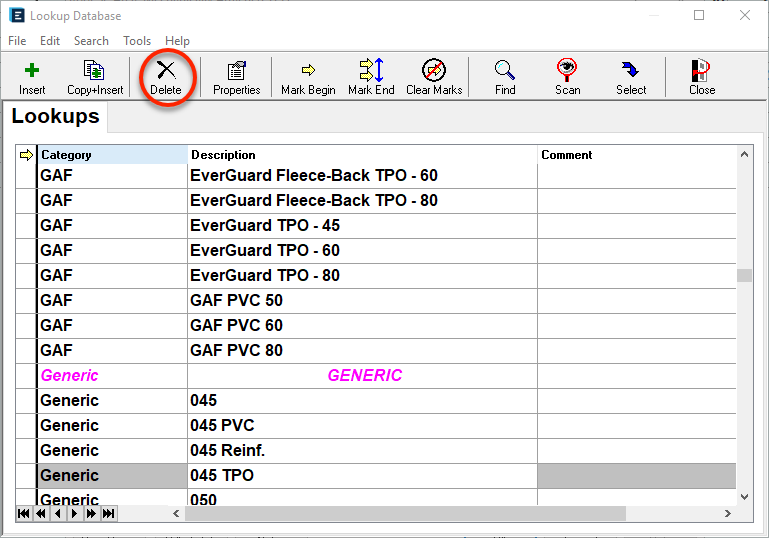Screen dimensions: 769x538
Task: Open the Search menu
Action: [x=91, y=41]
